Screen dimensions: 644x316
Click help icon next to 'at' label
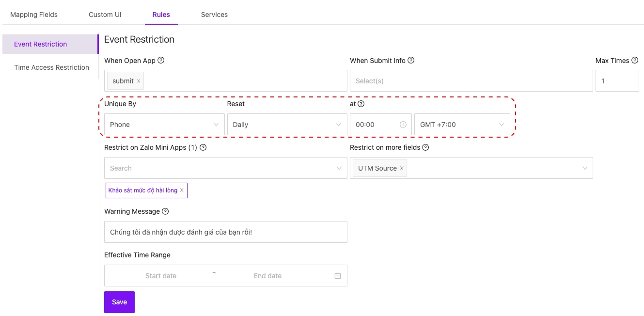tap(361, 104)
